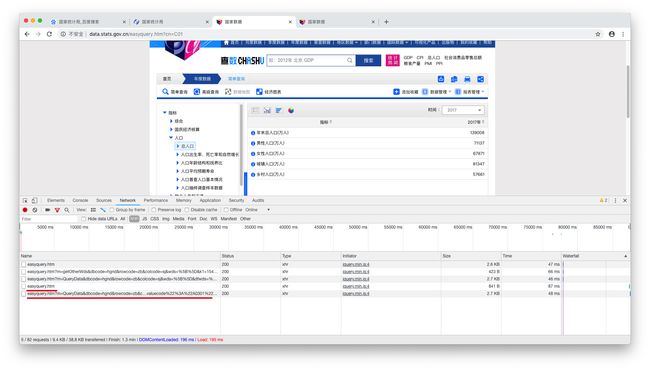Image resolution: width=650 pixels, height=370 pixels.
Task: Enable Preserve log checkbox
Action: tap(154, 210)
